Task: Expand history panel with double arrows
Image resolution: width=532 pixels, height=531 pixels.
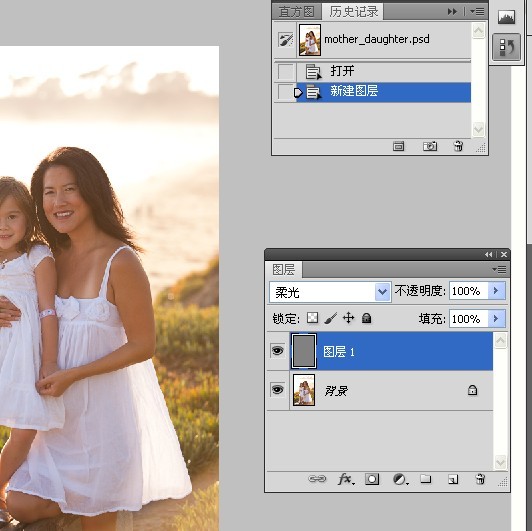Action: [452, 12]
